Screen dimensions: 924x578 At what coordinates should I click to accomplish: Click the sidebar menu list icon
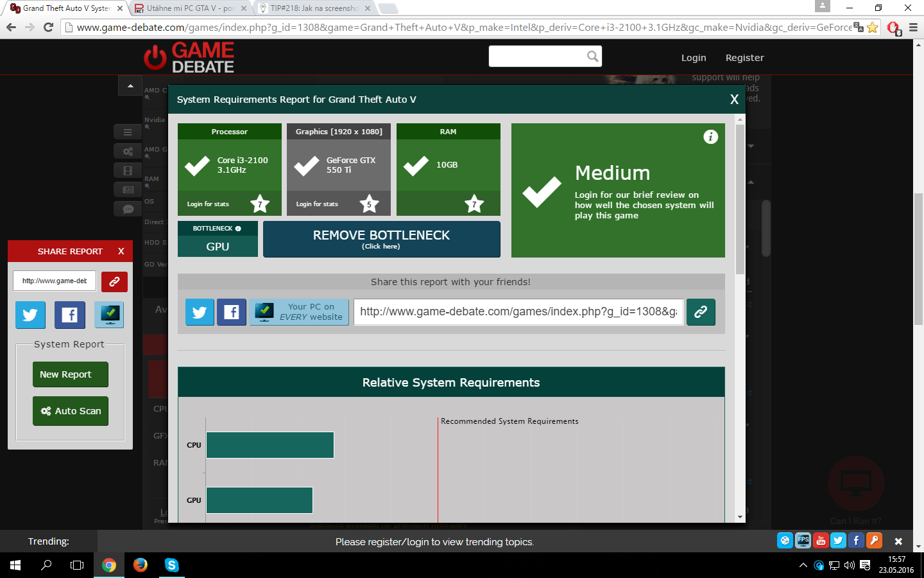point(128,132)
